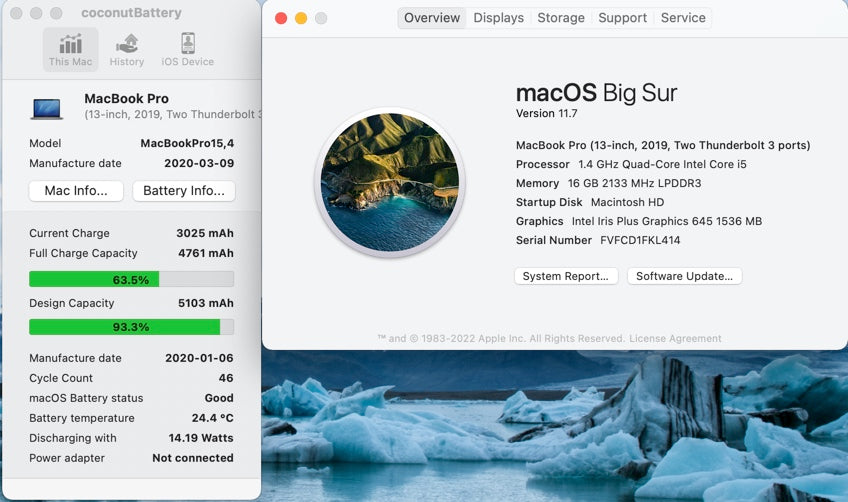848x502 pixels.
Task: Close the About This Mac window
Action: (x=281, y=18)
